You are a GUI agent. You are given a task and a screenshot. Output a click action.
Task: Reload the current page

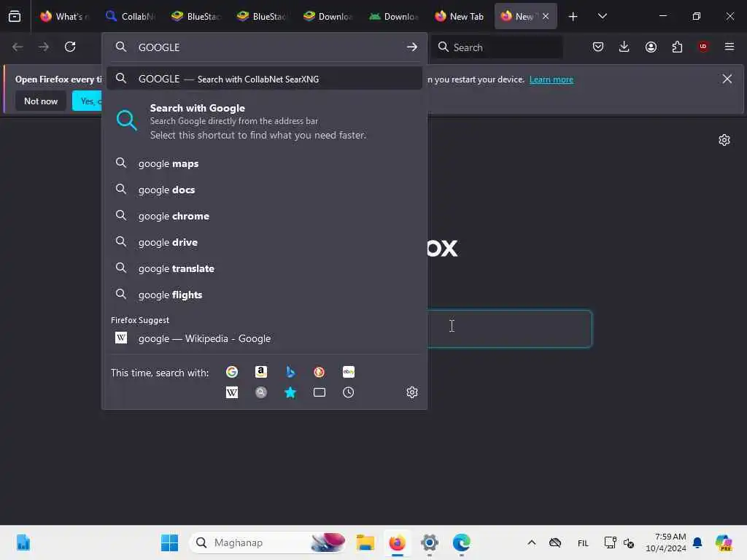pos(70,47)
